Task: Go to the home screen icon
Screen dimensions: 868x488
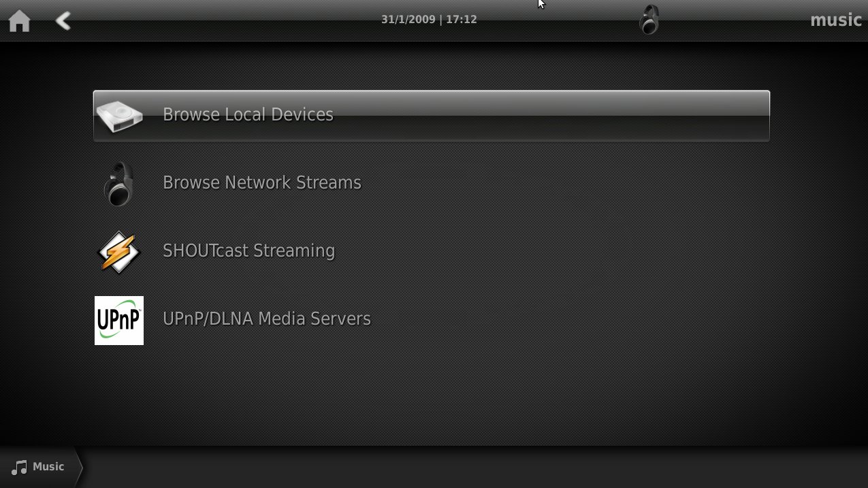Action: (19, 21)
